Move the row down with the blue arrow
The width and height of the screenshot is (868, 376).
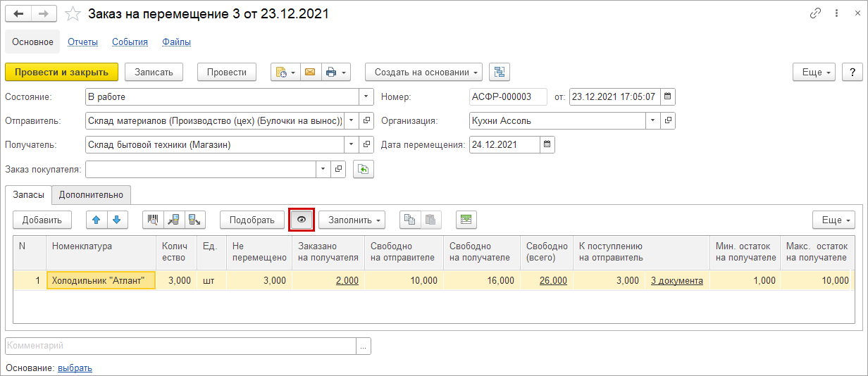tap(116, 220)
